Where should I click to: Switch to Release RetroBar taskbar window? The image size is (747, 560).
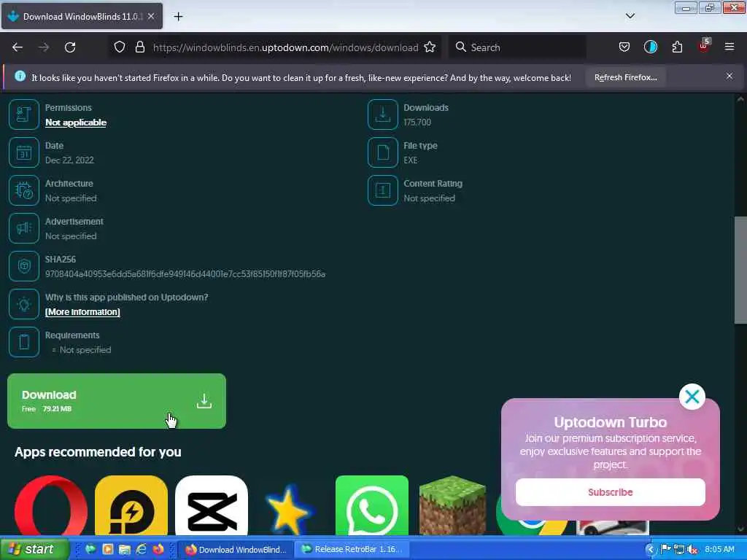pyautogui.click(x=352, y=549)
